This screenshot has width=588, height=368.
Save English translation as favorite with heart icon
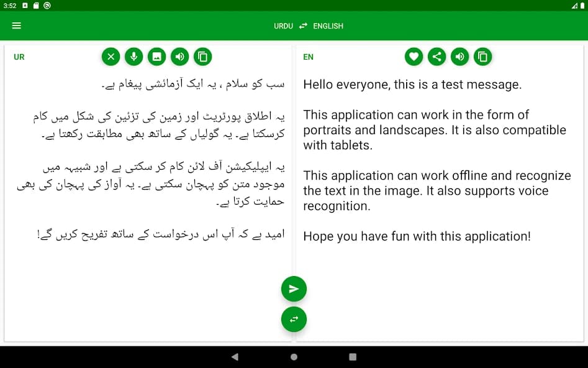tap(414, 57)
